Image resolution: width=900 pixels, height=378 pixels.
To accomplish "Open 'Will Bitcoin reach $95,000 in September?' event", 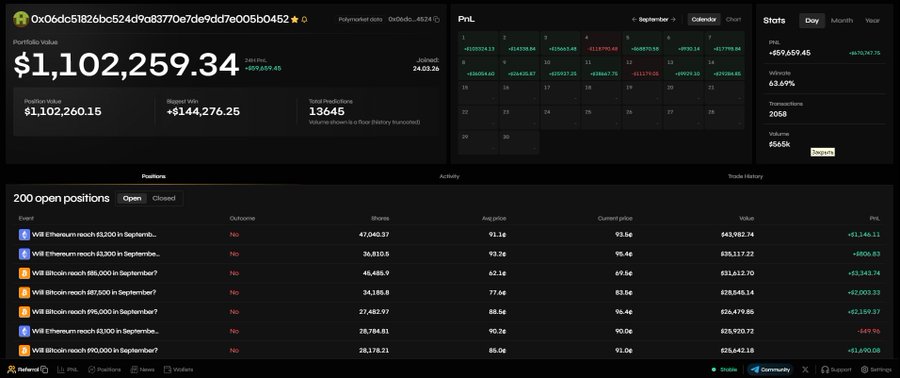I will click(x=95, y=312).
